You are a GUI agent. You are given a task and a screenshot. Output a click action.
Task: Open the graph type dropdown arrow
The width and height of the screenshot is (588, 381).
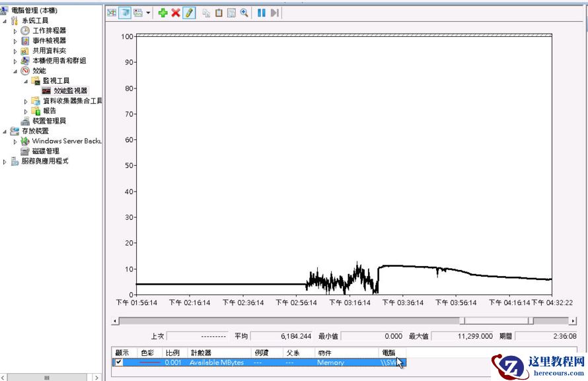[x=149, y=13]
